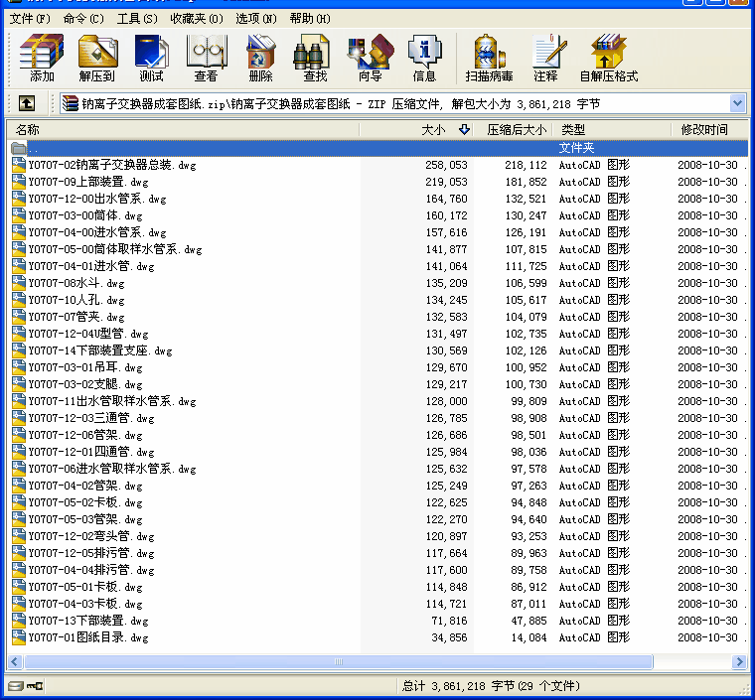Open the 工具(S) menu
Image resolution: width=755 pixels, height=700 pixels.
pyautogui.click(x=137, y=18)
